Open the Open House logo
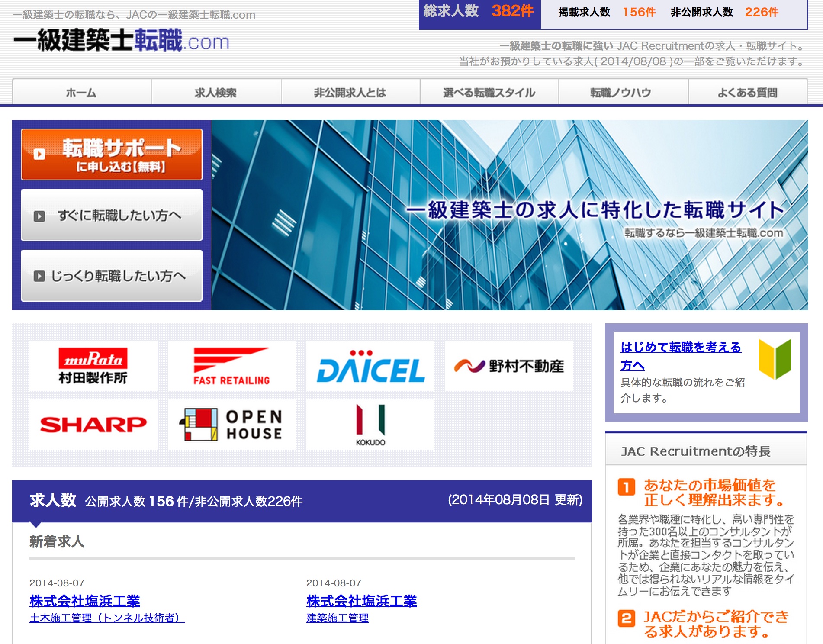 point(232,425)
